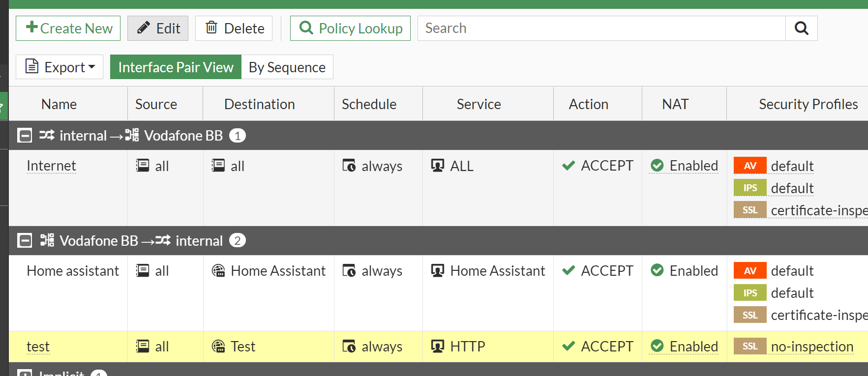Click the Enabled NAT status in test row
This screenshot has height=376, width=868.
[693, 347]
